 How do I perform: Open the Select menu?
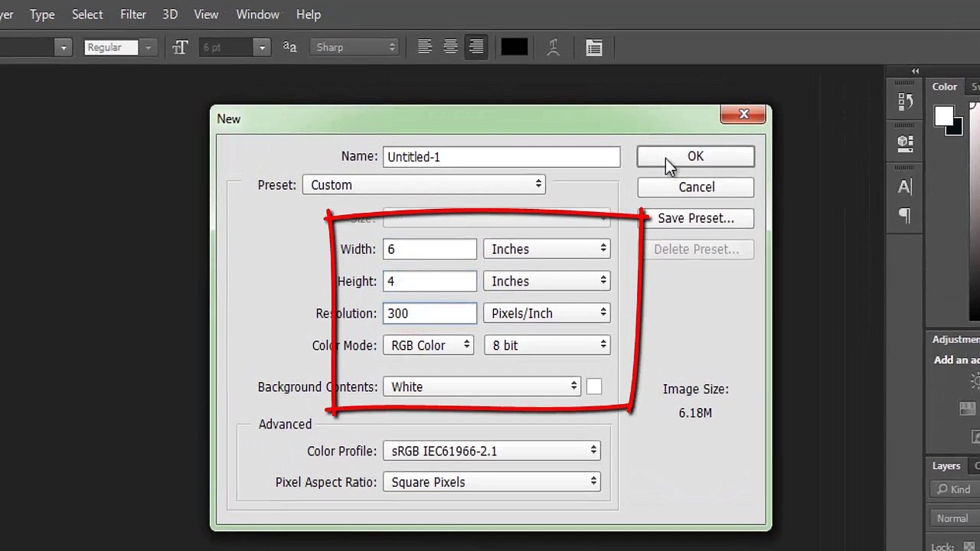point(87,15)
